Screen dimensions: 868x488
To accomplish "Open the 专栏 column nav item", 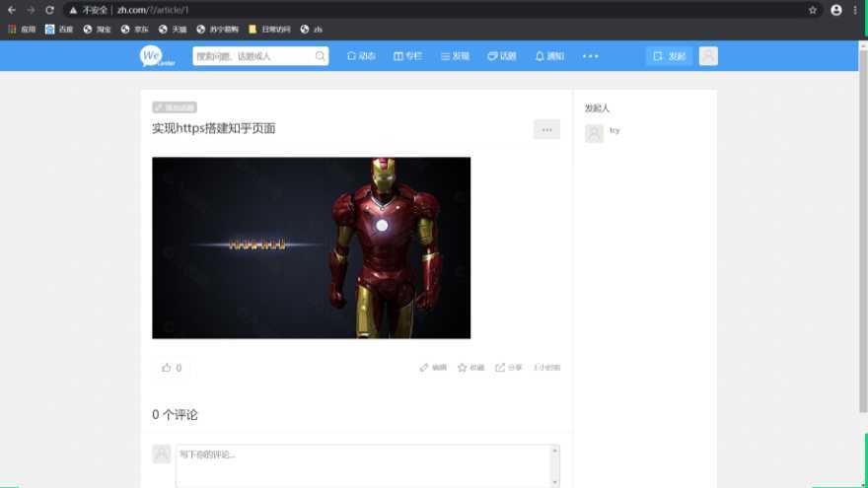I will (x=407, y=56).
